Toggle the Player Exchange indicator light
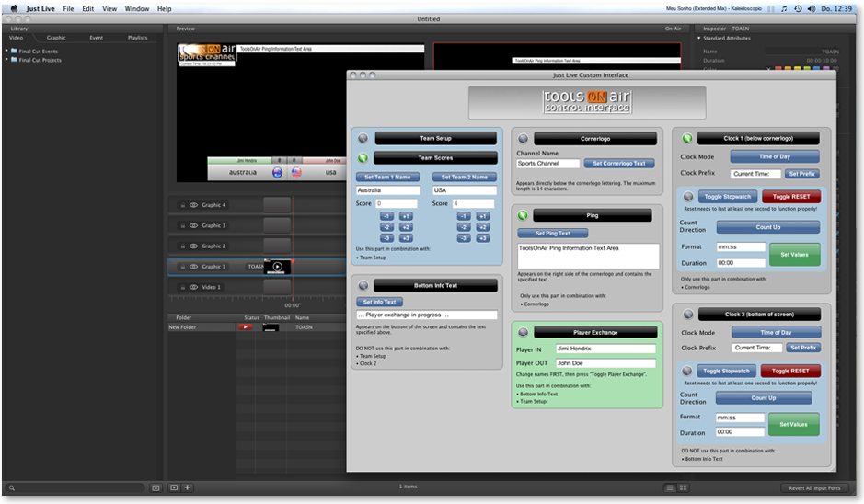Image resolution: width=864 pixels, height=504 pixels. point(523,332)
